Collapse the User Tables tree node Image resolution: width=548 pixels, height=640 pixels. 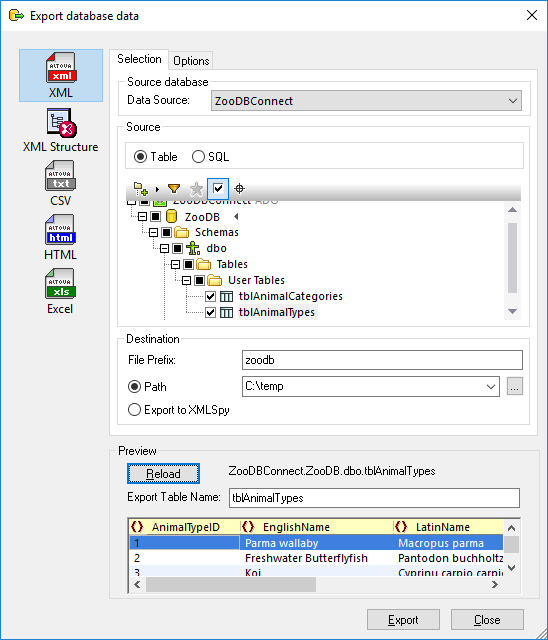pos(186,280)
